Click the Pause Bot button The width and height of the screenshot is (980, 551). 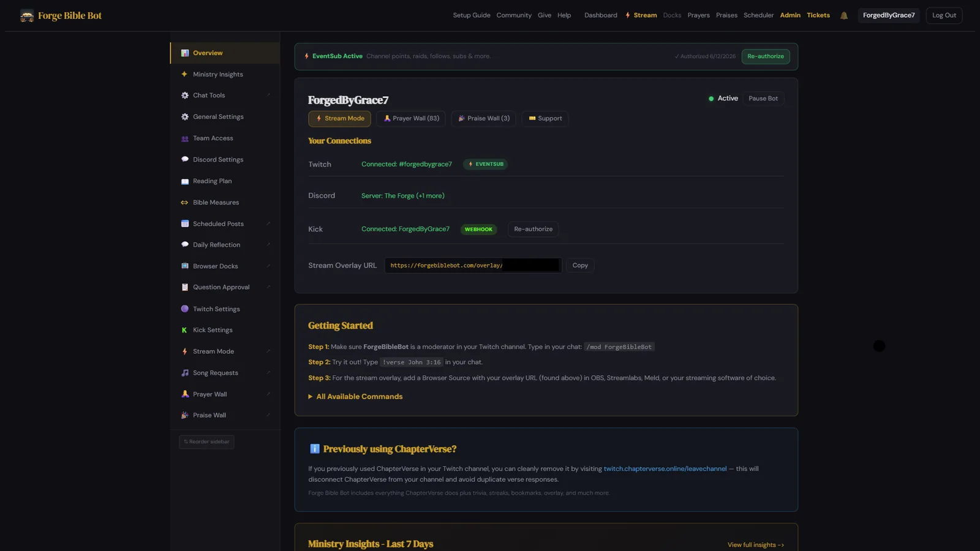coord(763,99)
